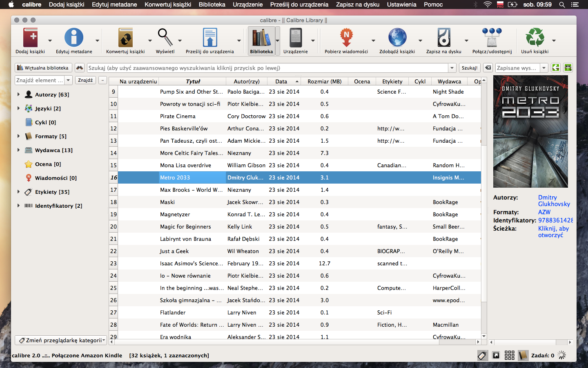588x368 pixels.
Task: Click the Dmitry Glukhovsky author link
Action: (x=554, y=201)
